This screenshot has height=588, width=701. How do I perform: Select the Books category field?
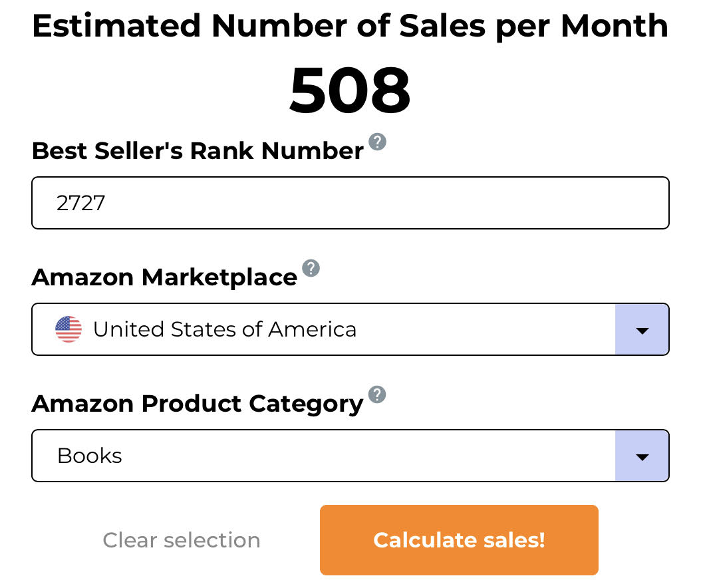tap(350, 456)
